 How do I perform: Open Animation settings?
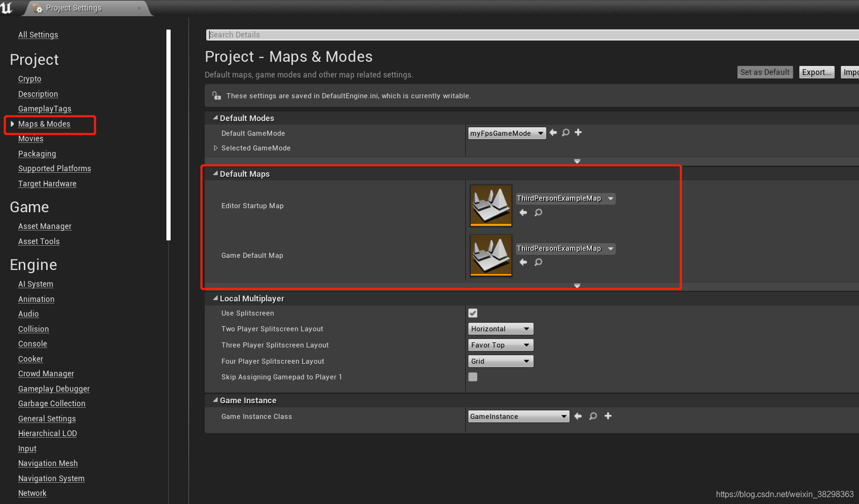coord(36,299)
